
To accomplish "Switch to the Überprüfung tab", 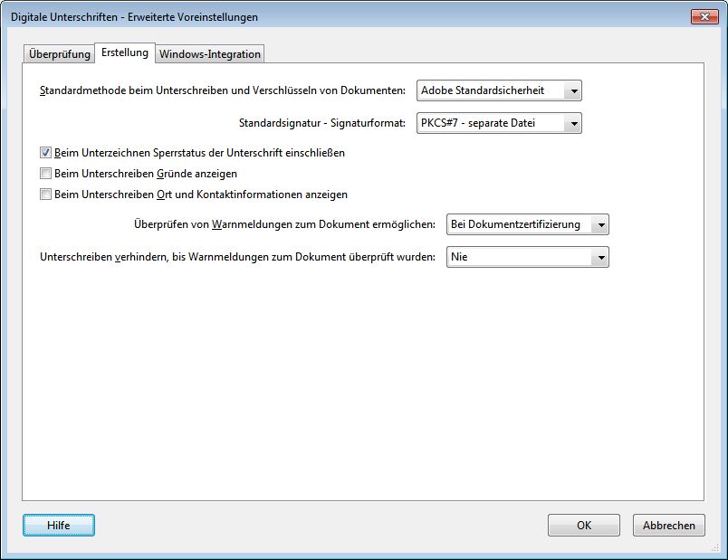I will click(60, 54).
